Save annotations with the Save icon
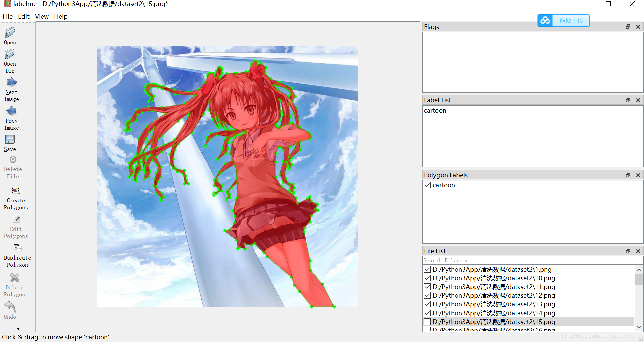The width and height of the screenshot is (644, 342). tap(10, 139)
